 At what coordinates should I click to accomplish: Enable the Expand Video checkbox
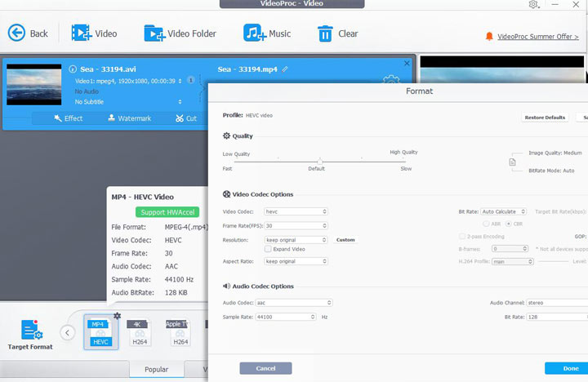(269, 249)
